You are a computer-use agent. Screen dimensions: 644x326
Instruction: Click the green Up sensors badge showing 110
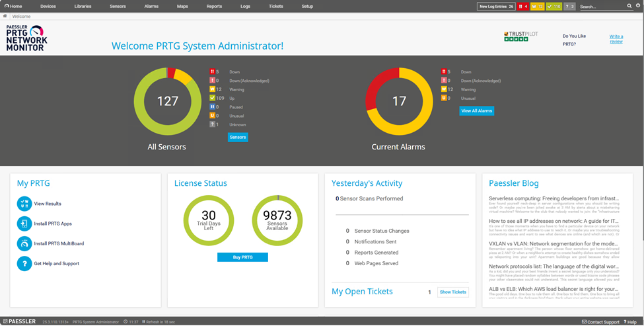(x=554, y=7)
